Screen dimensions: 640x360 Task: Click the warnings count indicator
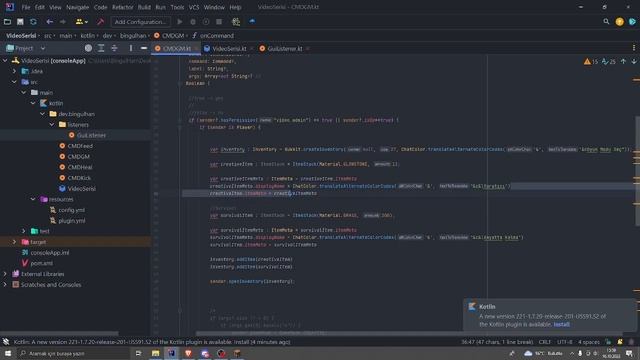tap(591, 62)
